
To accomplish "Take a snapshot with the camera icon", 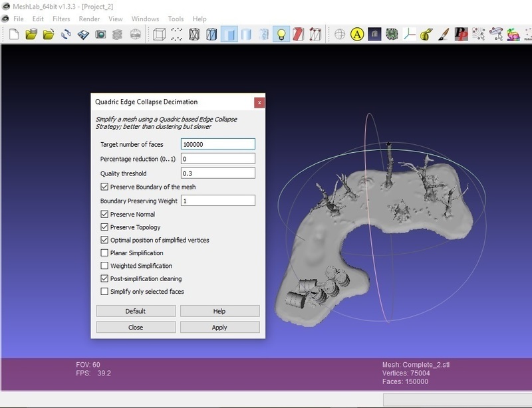I will coord(100,35).
